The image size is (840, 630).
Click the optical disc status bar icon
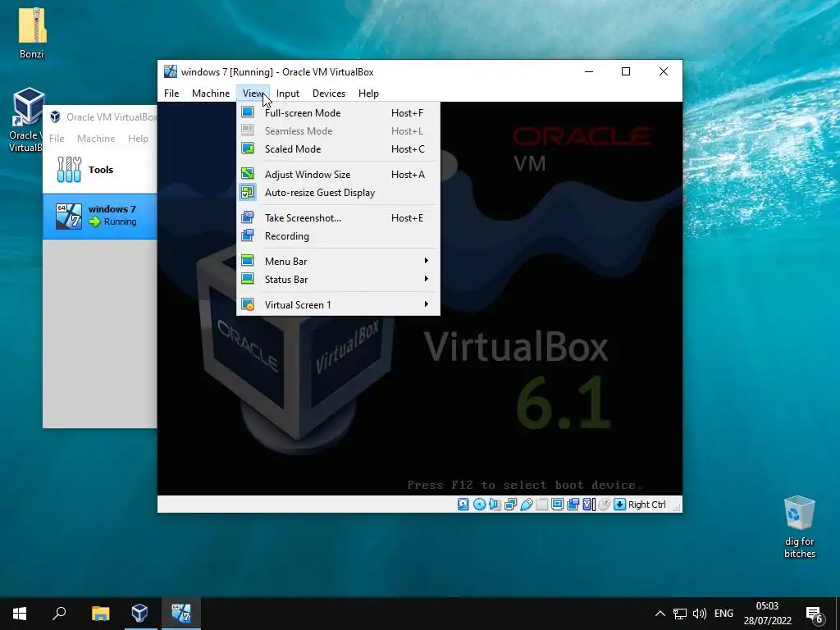click(x=479, y=504)
